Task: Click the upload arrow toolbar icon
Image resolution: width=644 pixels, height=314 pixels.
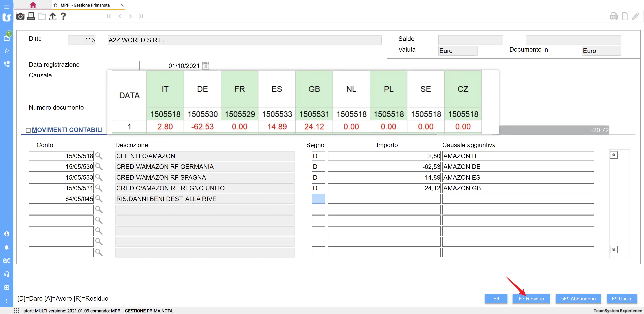Action: click(x=52, y=16)
